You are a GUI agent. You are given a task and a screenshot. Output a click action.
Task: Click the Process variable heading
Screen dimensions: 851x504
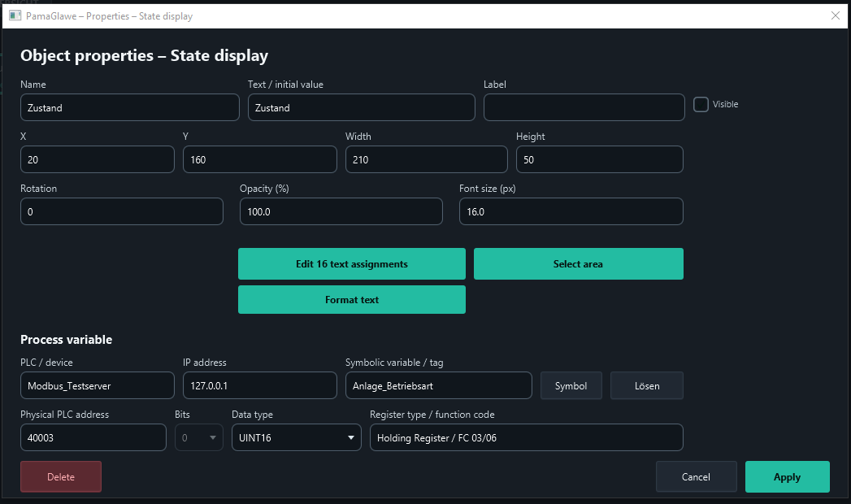[x=66, y=340]
